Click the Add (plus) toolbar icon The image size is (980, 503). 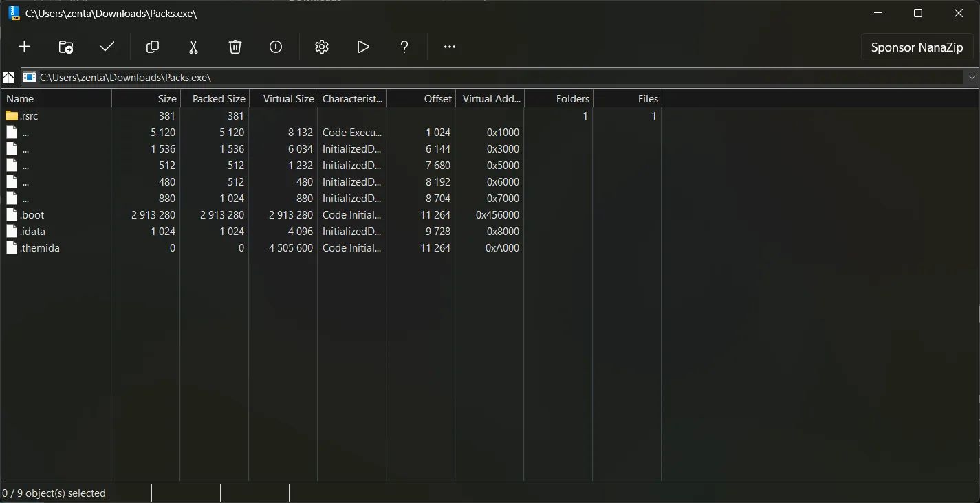(x=24, y=47)
